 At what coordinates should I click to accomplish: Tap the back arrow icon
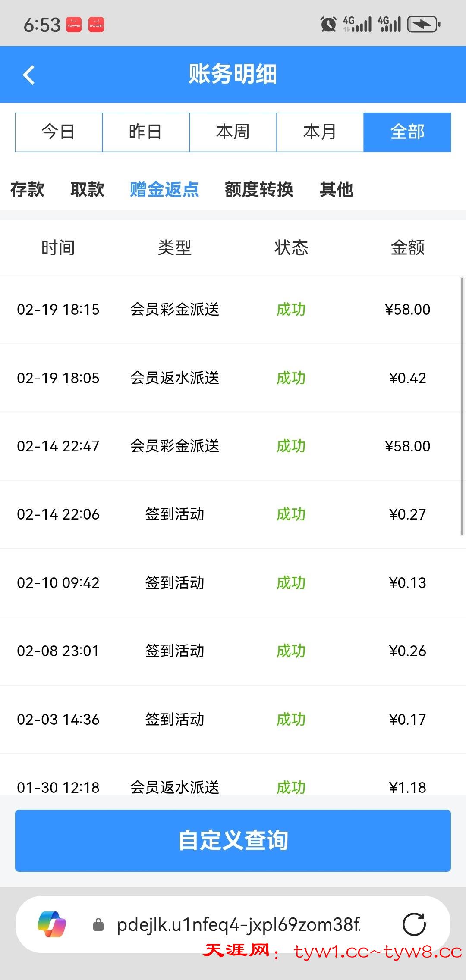tap(29, 75)
